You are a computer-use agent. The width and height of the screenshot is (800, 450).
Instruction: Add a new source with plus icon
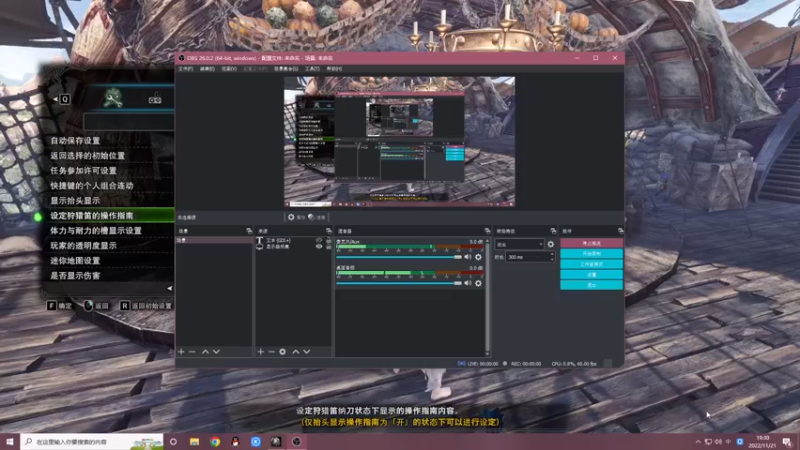[261, 352]
